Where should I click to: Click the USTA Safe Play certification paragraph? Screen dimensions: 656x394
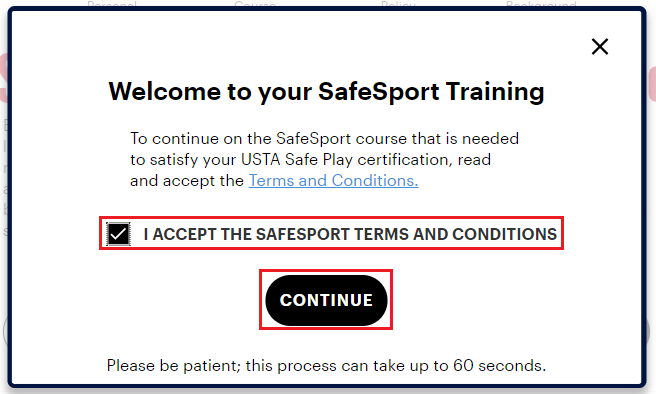325,159
